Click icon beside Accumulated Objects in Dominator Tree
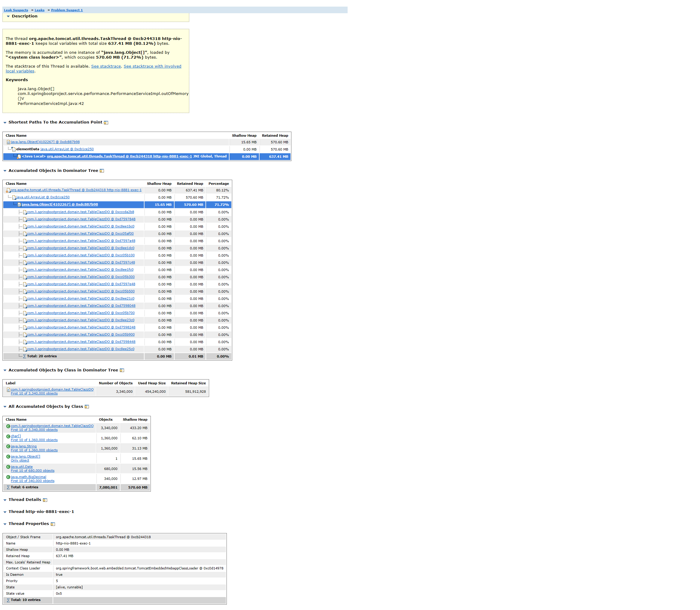Viewport: 700px width, 610px height. [x=102, y=171]
